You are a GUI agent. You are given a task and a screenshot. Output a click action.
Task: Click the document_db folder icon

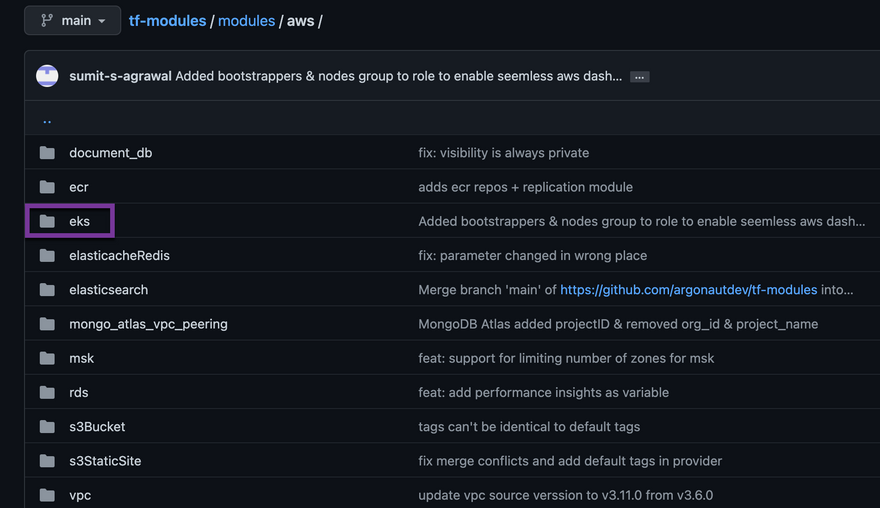click(47, 153)
